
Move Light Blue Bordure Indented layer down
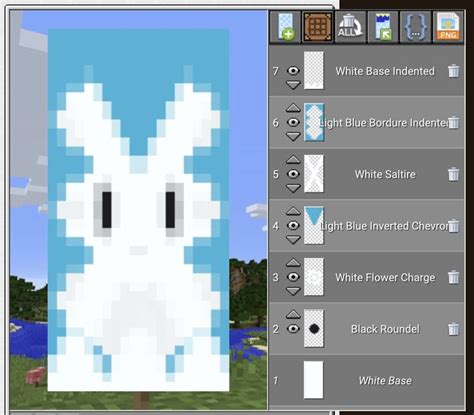pyautogui.click(x=293, y=137)
